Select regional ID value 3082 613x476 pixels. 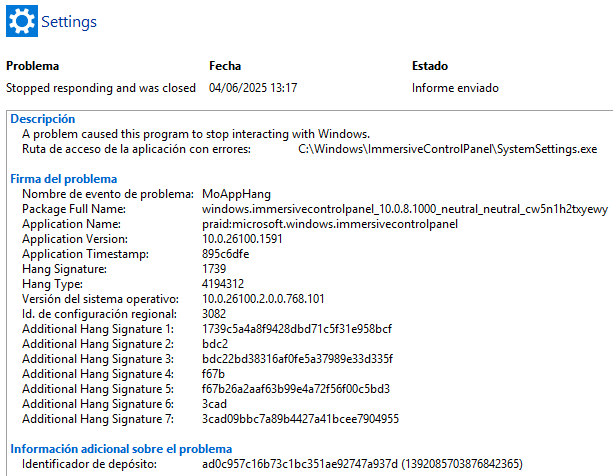(x=214, y=314)
